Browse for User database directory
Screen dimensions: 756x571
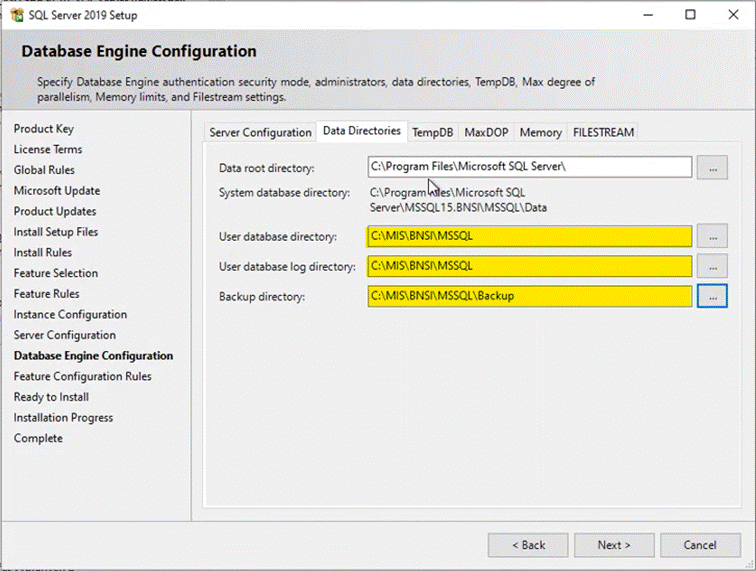point(712,236)
